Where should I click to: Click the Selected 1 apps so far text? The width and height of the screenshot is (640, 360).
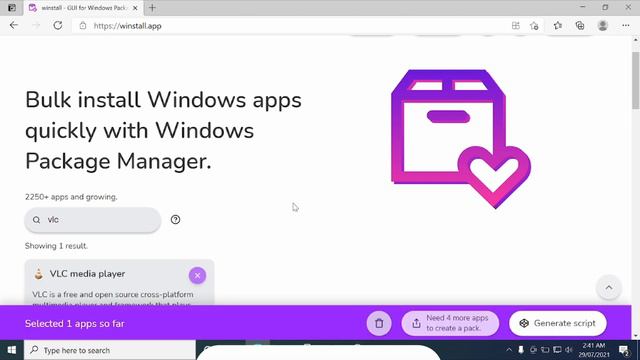pyautogui.click(x=75, y=324)
